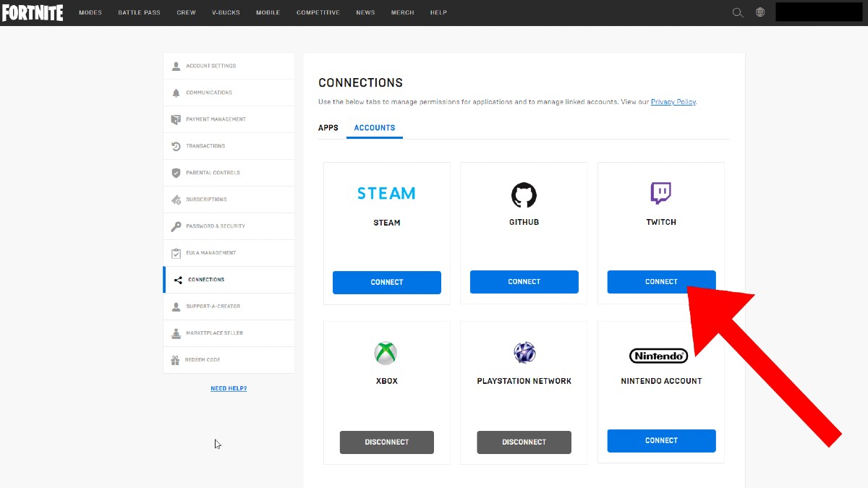Disconnect the Xbox account
The width and height of the screenshot is (868, 488).
click(x=386, y=442)
